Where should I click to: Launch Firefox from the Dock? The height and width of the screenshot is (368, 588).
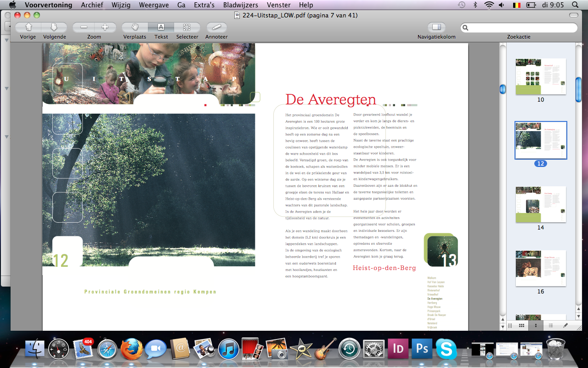(132, 350)
